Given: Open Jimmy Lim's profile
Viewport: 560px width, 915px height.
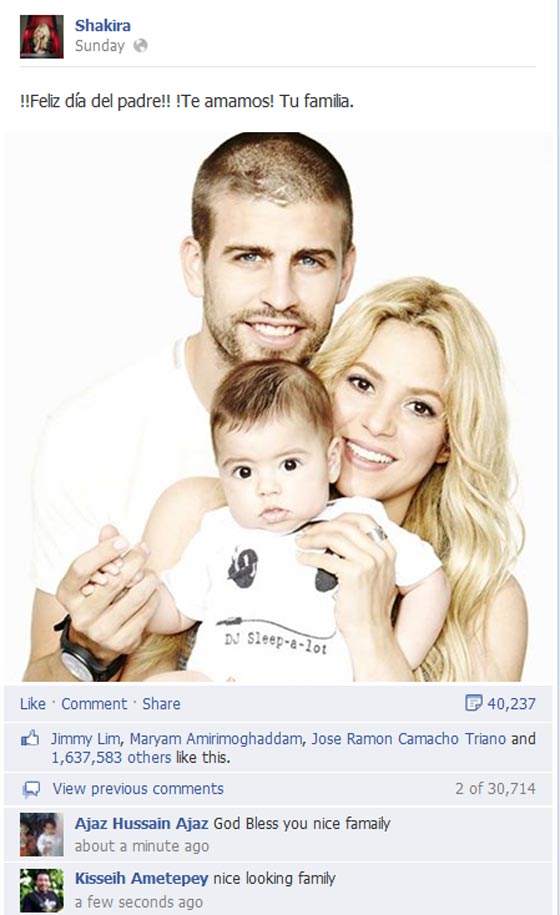Looking at the screenshot, I should [x=86, y=739].
